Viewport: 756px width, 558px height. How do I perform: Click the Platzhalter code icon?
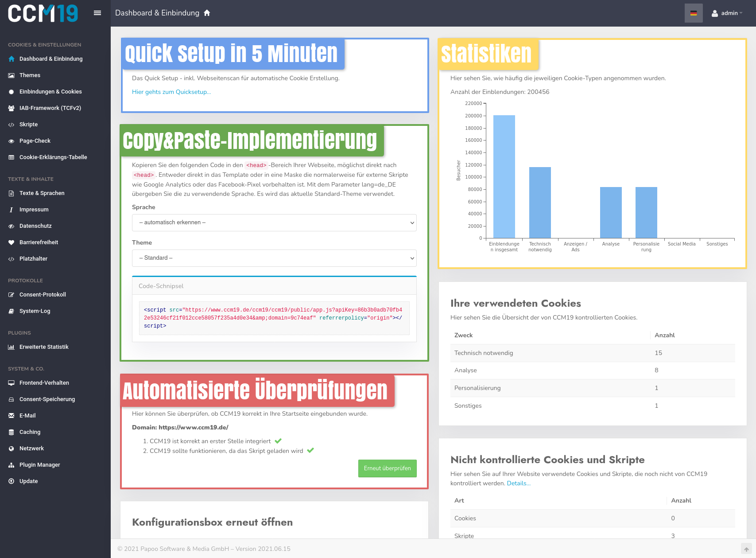(x=12, y=259)
